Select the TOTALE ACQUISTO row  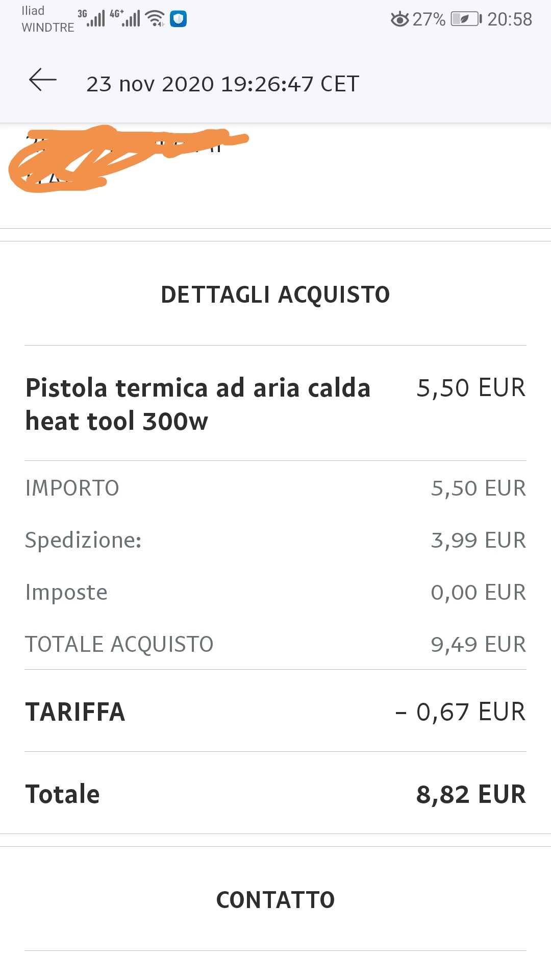tap(275, 644)
